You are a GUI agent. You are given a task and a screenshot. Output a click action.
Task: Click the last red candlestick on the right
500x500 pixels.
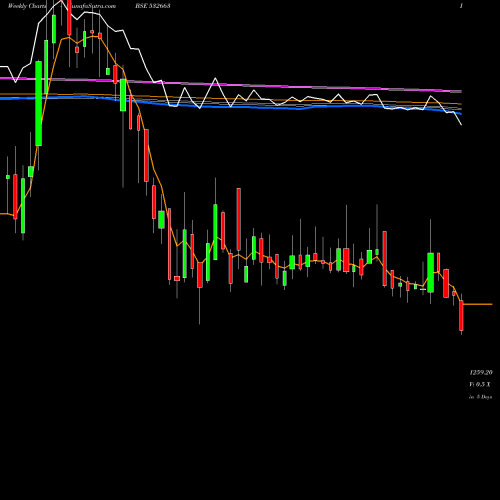pyautogui.click(x=461, y=315)
